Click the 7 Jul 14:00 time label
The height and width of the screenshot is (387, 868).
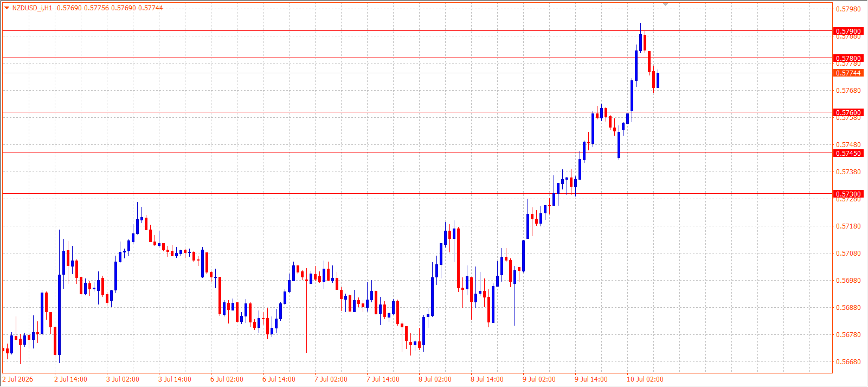tap(383, 379)
